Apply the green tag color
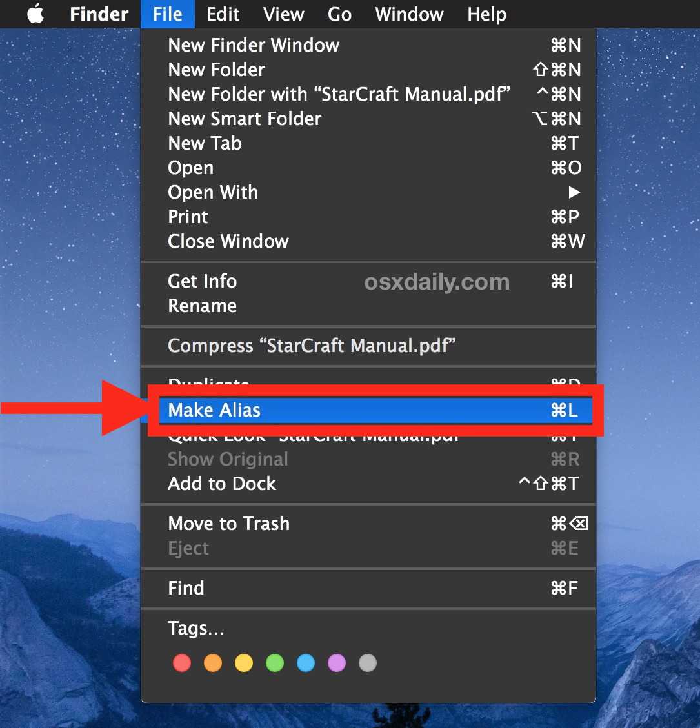 pyautogui.click(x=275, y=662)
